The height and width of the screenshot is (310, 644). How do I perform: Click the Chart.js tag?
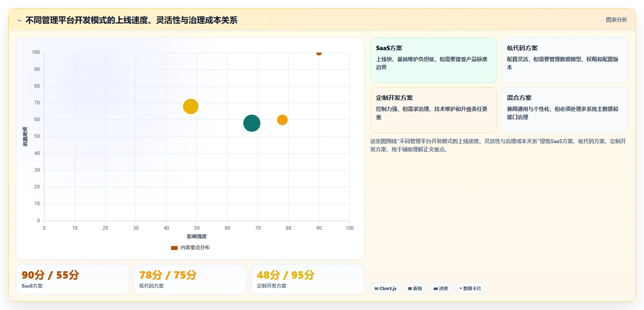(385, 288)
